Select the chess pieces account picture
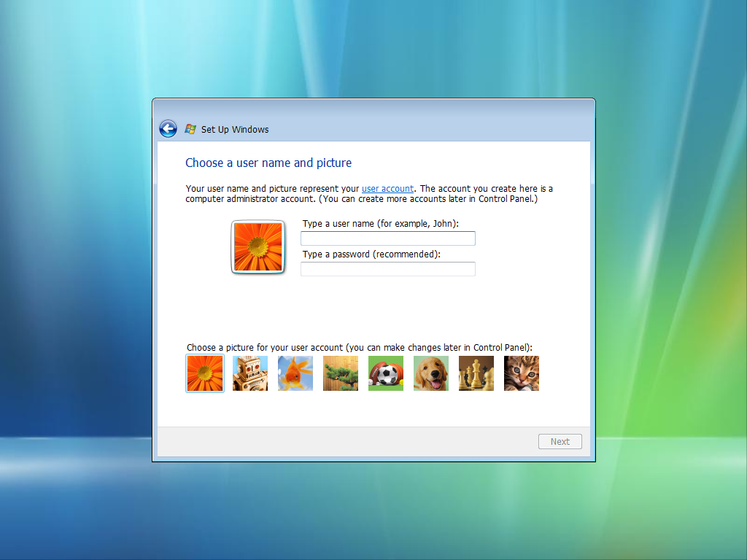 [x=476, y=373]
